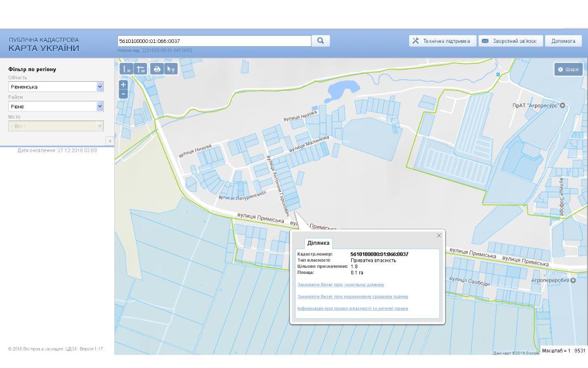Image resolution: width=588 pixels, height=368 pixels.
Task: Open the Шари layers panel
Action: click(569, 70)
